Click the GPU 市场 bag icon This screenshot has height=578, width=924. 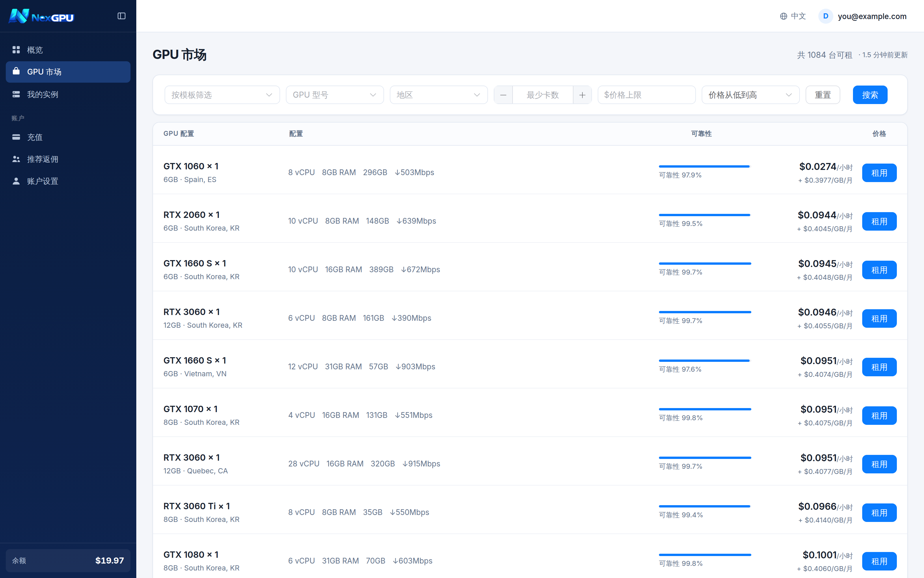tap(16, 71)
